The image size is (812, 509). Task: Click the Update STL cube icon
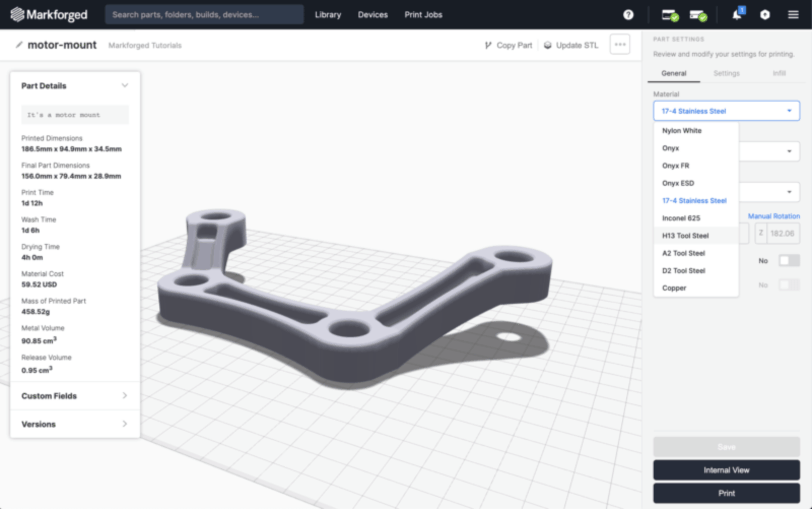pos(547,45)
